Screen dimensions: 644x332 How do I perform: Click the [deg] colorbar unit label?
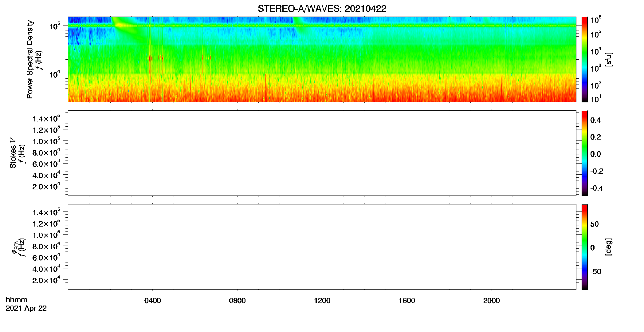(608, 247)
